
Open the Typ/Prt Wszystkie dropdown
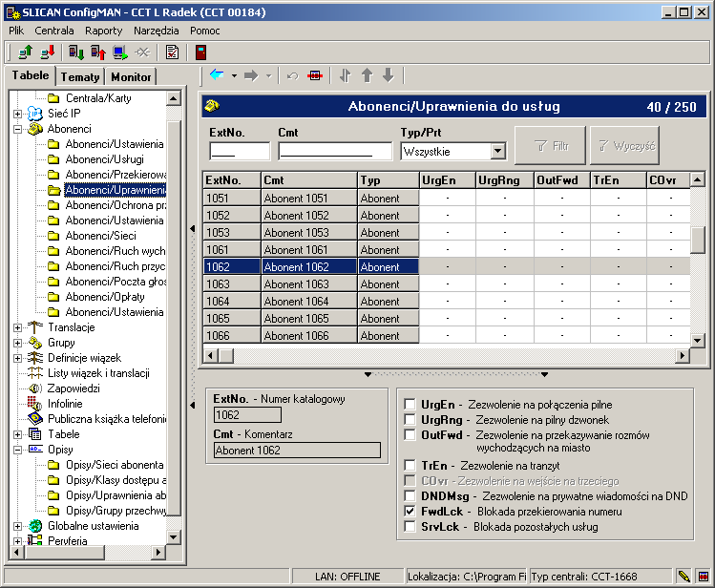[498, 151]
